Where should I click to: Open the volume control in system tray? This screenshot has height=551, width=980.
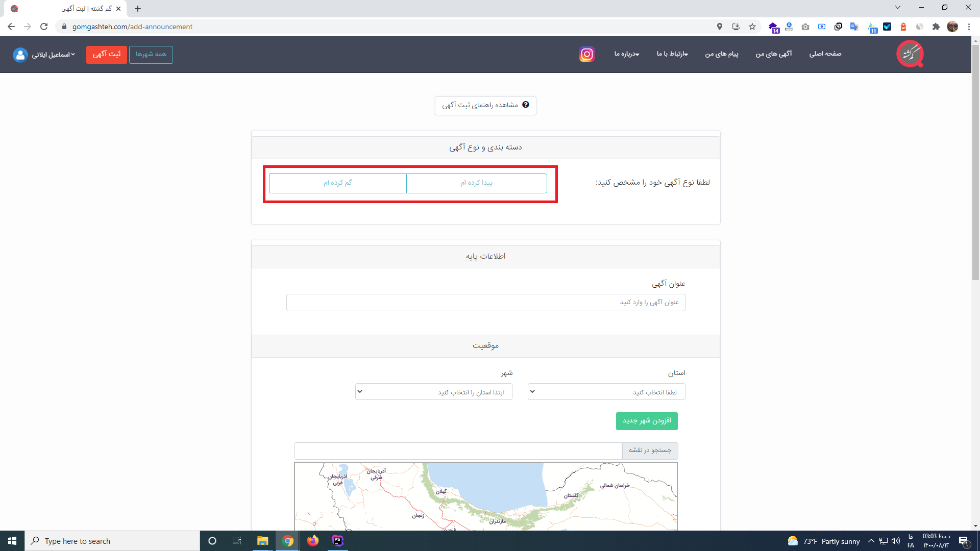coord(896,541)
